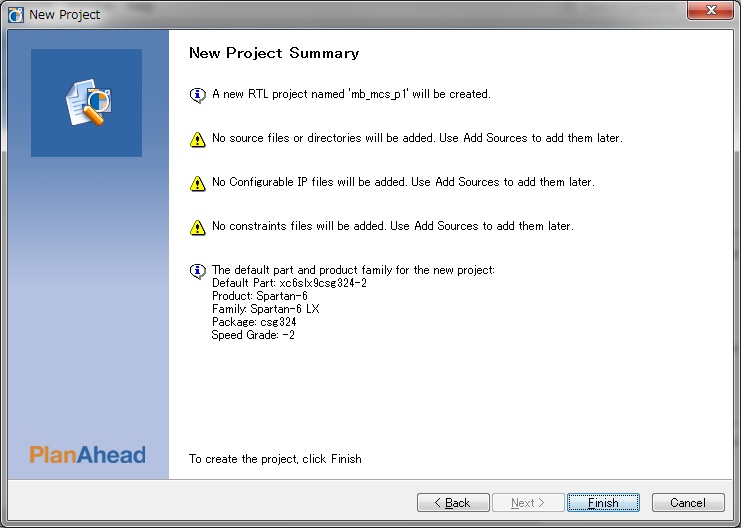Click the 'mb_mcs_p1' project name message
Viewport: 741px width, 528px height.
click(351, 94)
